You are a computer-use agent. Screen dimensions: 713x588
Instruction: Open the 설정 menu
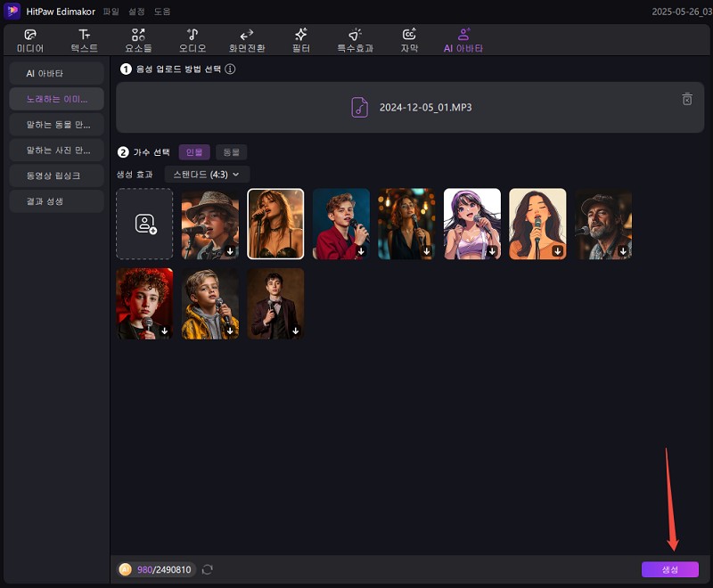pyautogui.click(x=136, y=12)
